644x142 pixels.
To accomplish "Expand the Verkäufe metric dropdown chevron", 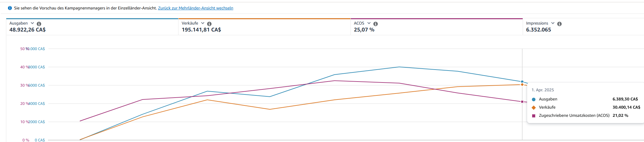I will (x=203, y=23).
